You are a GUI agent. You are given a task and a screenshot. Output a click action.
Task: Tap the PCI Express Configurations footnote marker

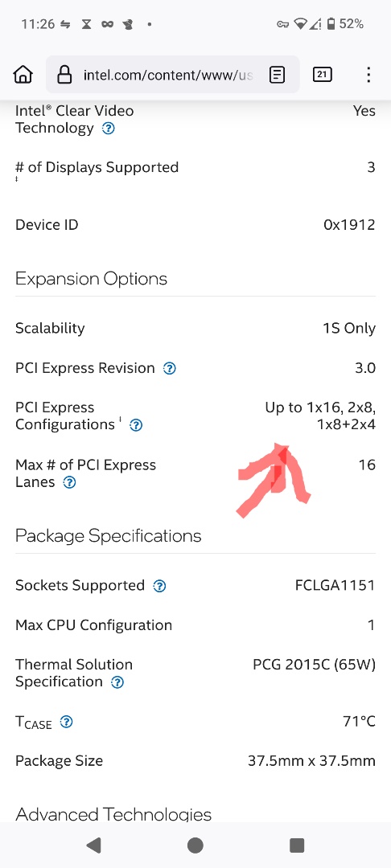click(120, 420)
